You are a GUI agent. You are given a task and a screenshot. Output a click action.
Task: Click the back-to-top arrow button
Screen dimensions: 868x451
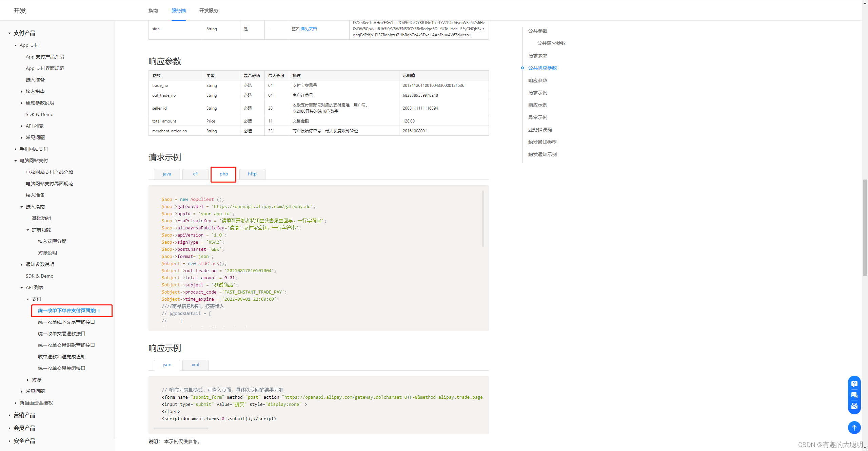(854, 428)
